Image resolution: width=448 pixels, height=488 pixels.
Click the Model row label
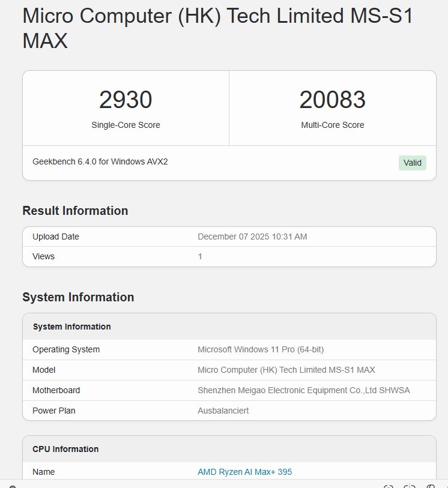click(44, 370)
